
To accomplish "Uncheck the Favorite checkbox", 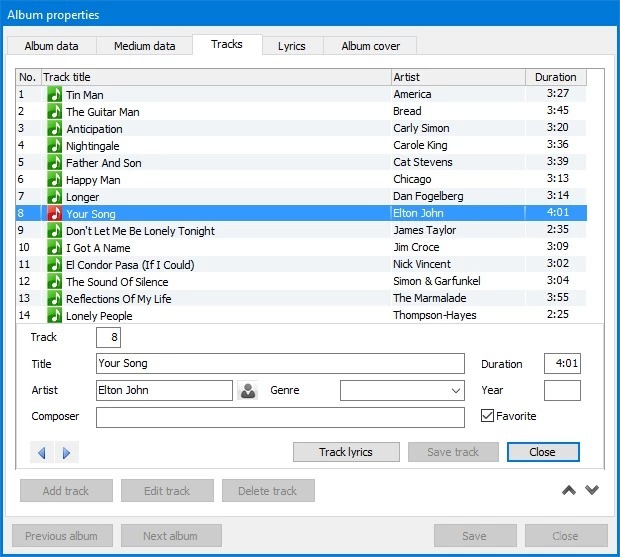I will pyautogui.click(x=488, y=416).
